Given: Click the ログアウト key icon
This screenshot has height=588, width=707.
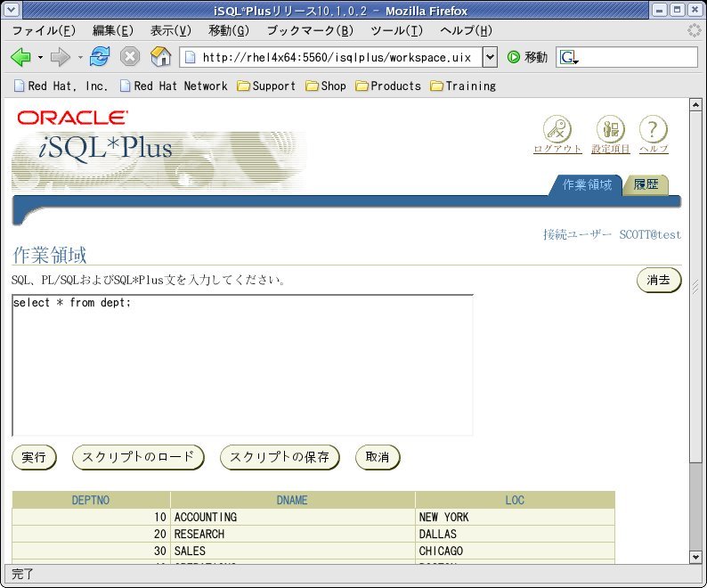Looking at the screenshot, I should click(x=557, y=128).
